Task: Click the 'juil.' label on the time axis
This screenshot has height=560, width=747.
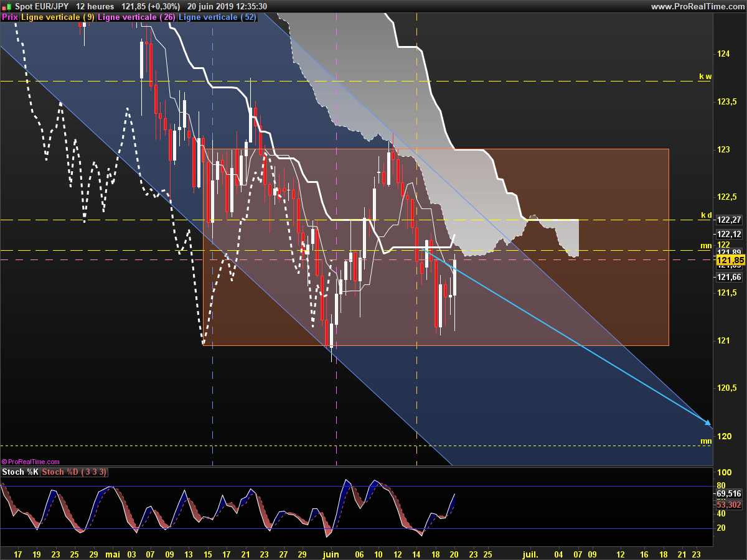Action: (x=530, y=536)
